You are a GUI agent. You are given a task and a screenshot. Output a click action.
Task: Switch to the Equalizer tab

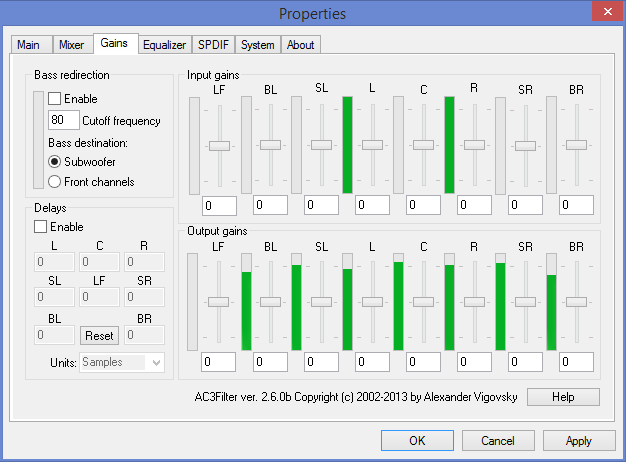click(164, 45)
